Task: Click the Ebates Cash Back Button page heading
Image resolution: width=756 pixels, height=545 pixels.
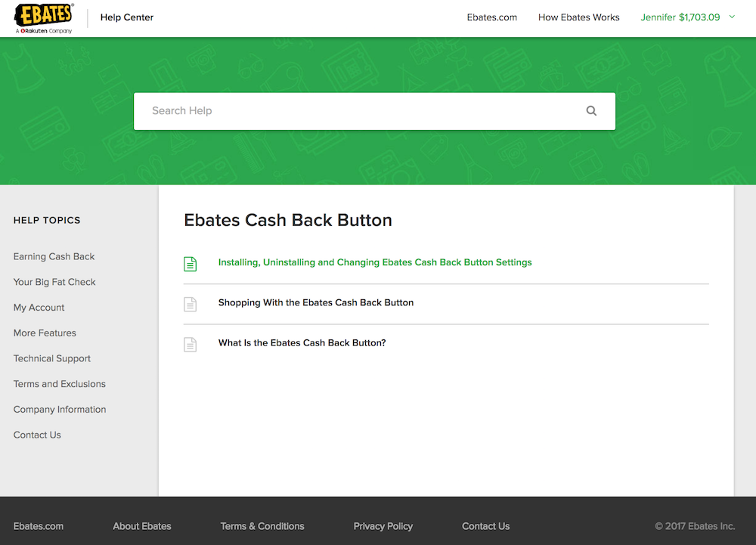Action: pos(288,220)
